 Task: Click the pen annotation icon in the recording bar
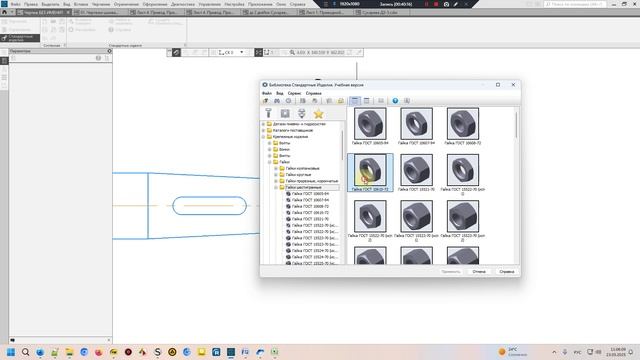456,4
